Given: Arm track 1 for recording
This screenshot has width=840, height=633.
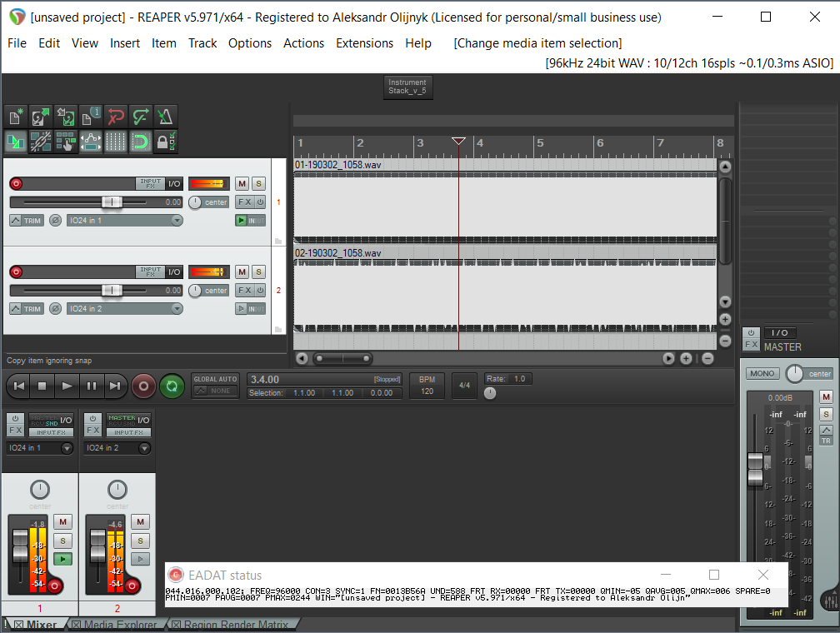Looking at the screenshot, I should click(x=16, y=184).
